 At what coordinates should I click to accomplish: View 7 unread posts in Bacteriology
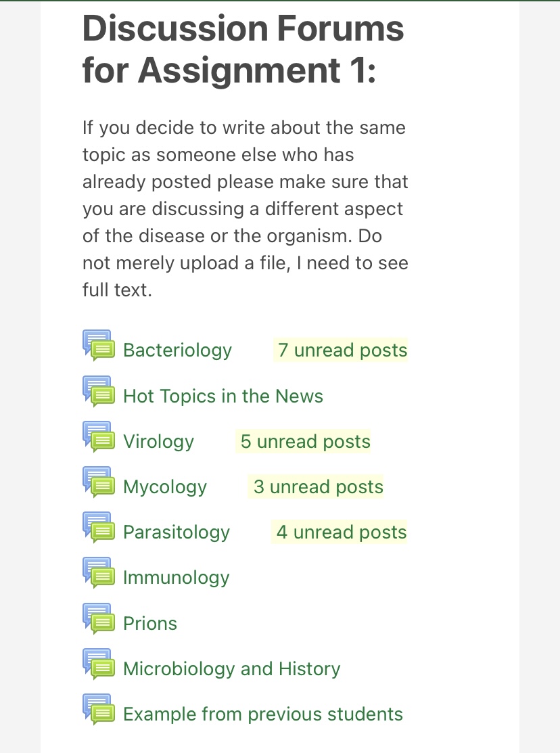(342, 350)
